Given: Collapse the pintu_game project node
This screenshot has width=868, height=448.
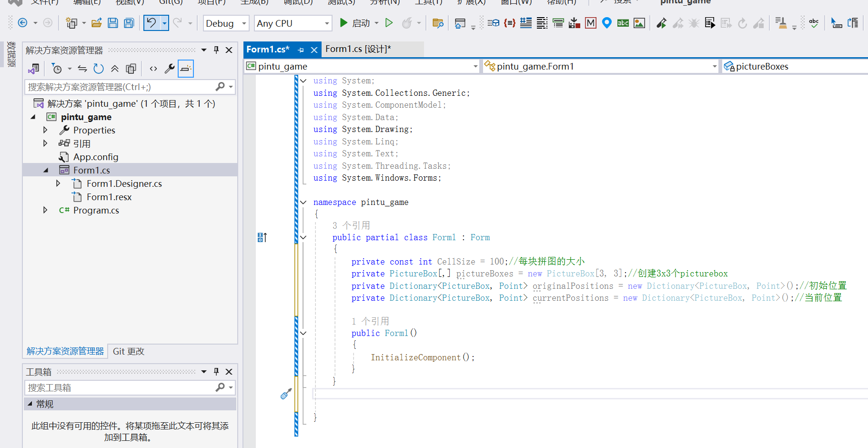Looking at the screenshot, I should (33, 117).
